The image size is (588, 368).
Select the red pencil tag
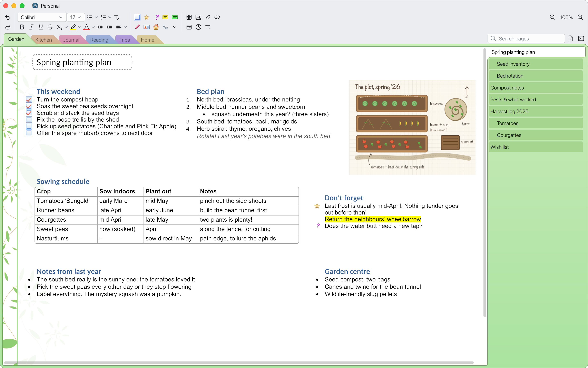click(137, 27)
